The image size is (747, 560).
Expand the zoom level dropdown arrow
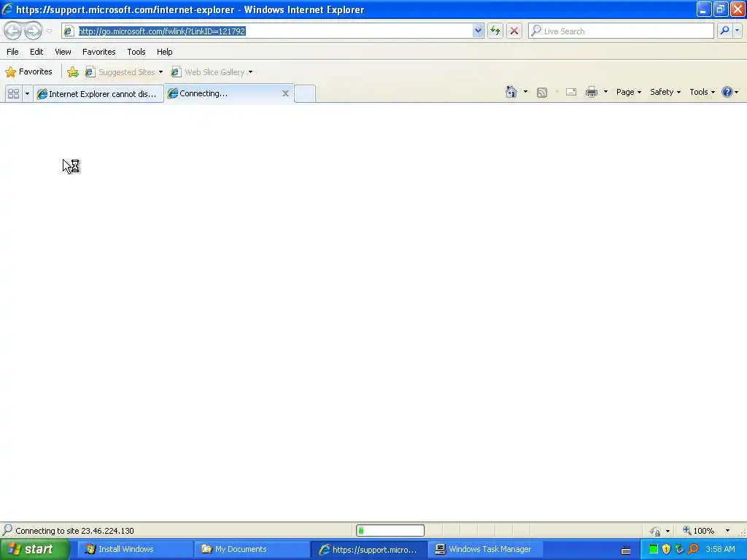coord(727,531)
